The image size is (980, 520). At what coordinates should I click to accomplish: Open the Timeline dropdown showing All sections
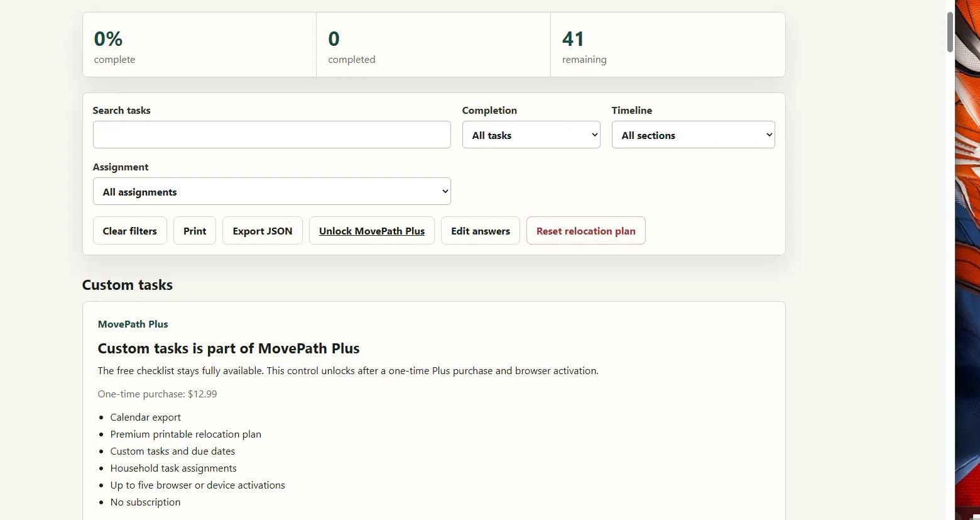click(694, 135)
